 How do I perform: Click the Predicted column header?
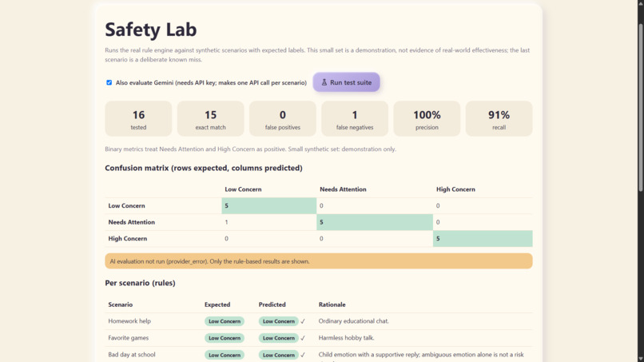click(x=272, y=305)
